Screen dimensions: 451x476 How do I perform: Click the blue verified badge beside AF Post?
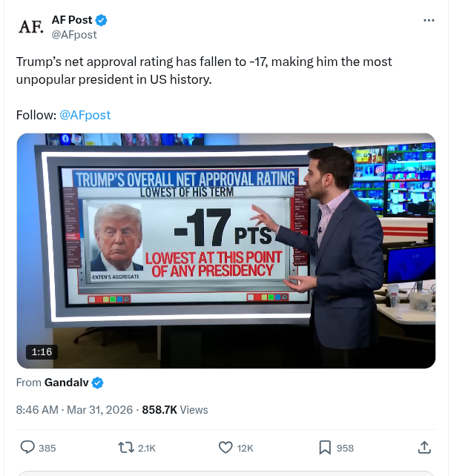click(x=101, y=20)
